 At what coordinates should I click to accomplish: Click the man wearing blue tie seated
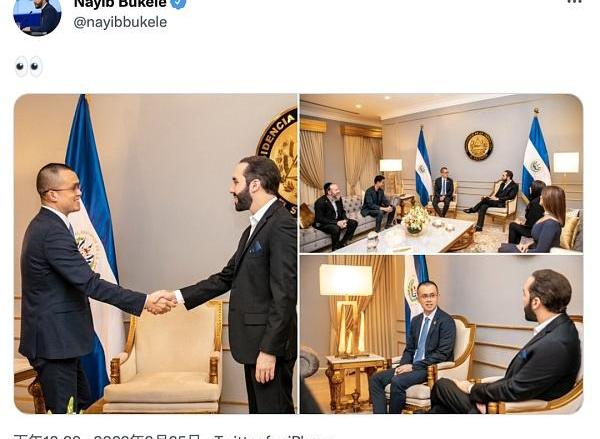(x=418, y=346)
